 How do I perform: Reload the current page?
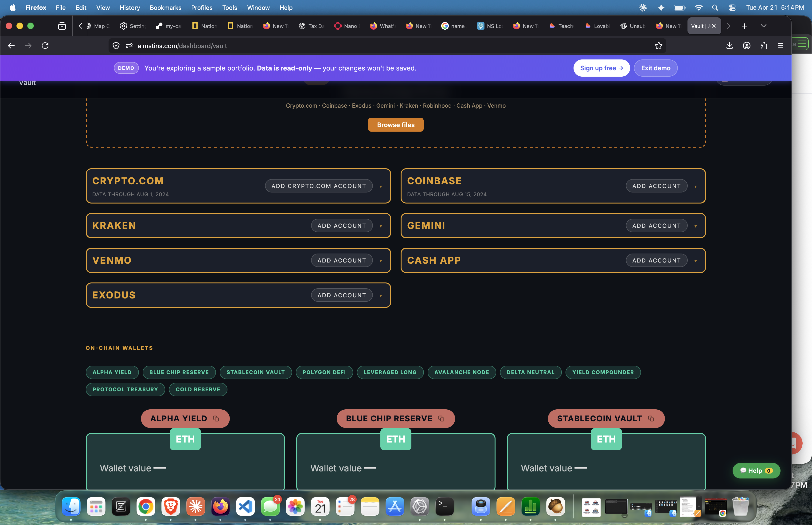(x=45, y=46)
